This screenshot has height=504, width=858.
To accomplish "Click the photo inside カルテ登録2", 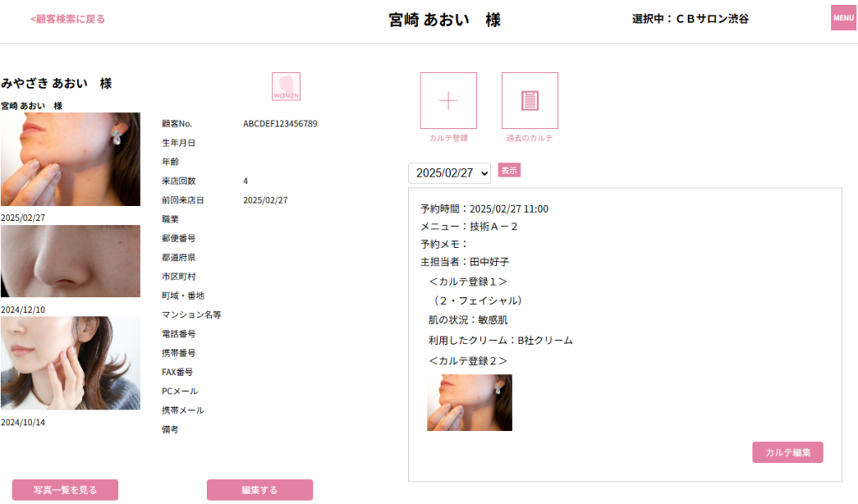I will coord(469,403).
